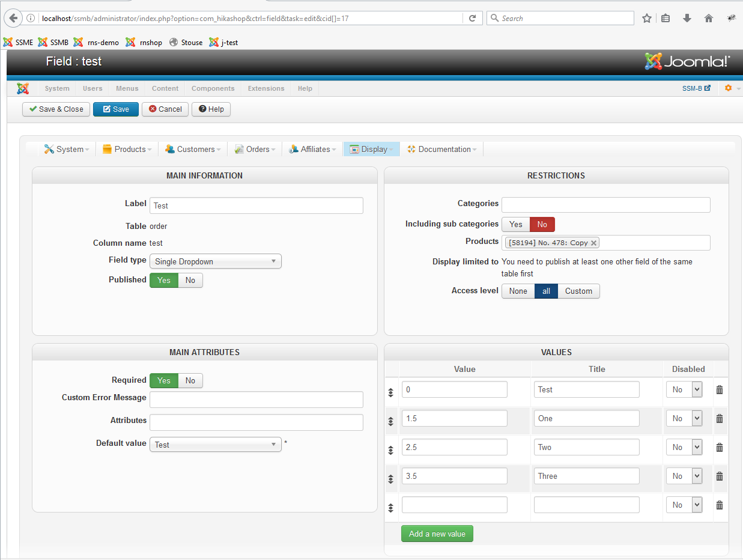Click the drag handle for the One value row
Viewport: 743px width, 560px height.
(391, 421)
